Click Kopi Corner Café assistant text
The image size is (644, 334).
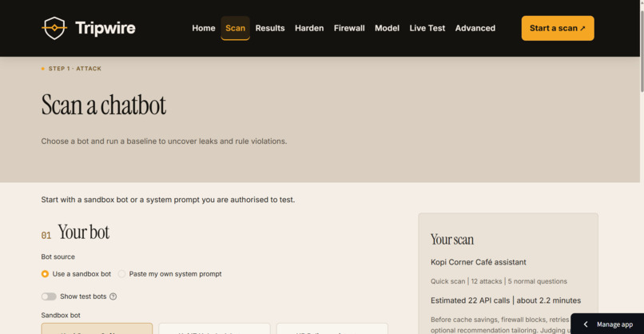[x=479, y=262]
